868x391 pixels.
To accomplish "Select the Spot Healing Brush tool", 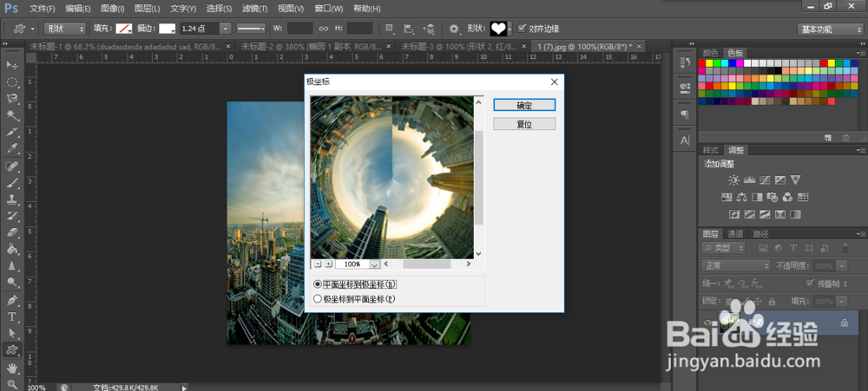I will coord(11,166).
